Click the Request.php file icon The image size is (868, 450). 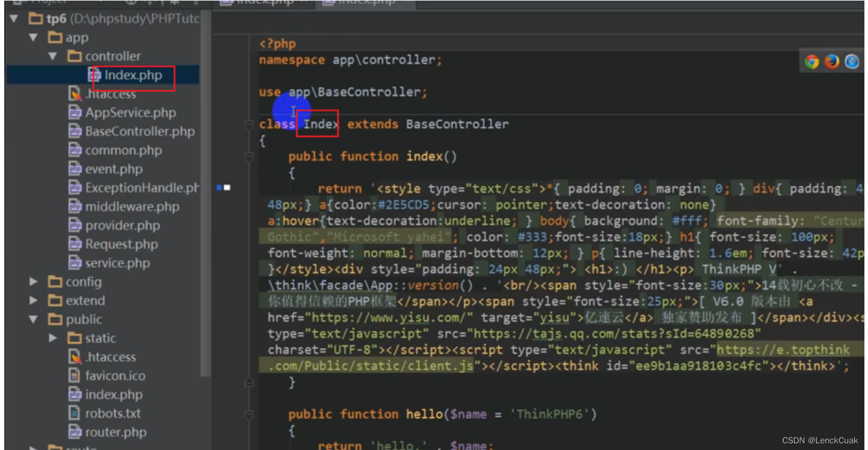[x=75, y=244]
